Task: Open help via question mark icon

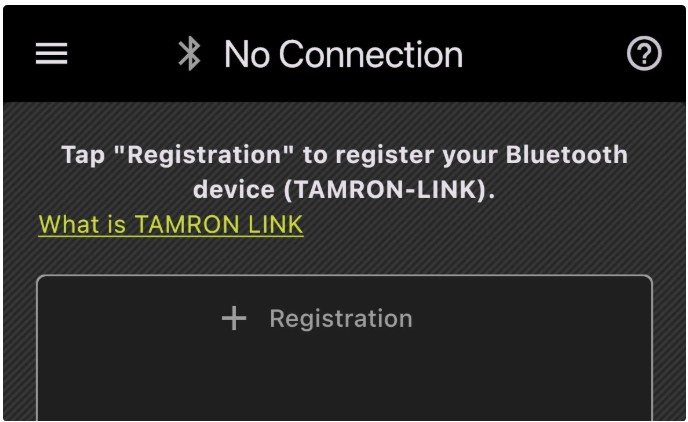Action: (x=644, y=55)
